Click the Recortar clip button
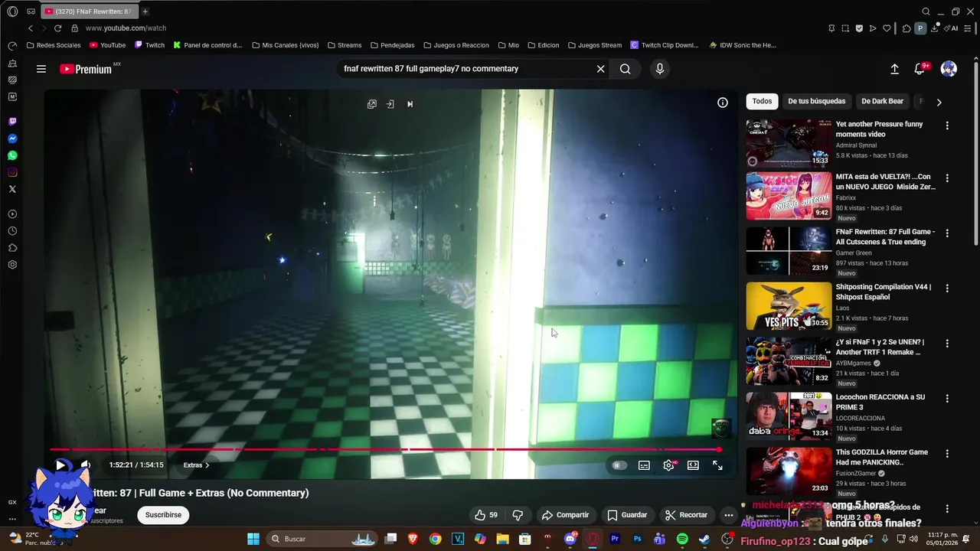Image resolution: width=980 pixels, height=551 pixels. (x=686, y=515)
